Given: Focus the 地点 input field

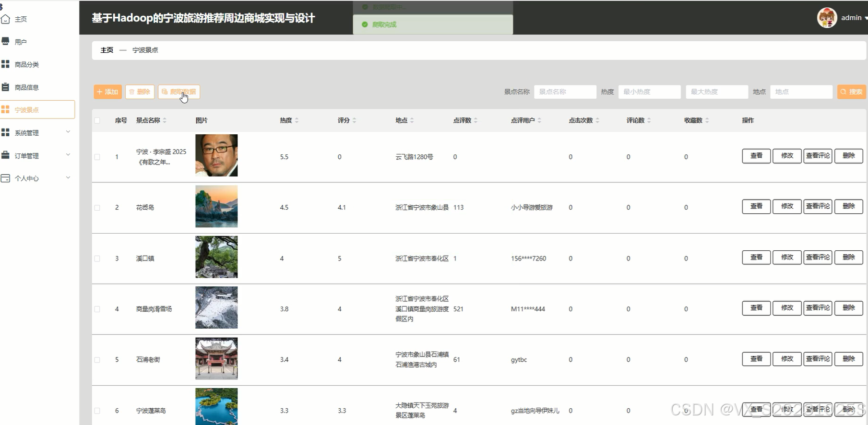Looking at the screenshot, I should 801,92.
